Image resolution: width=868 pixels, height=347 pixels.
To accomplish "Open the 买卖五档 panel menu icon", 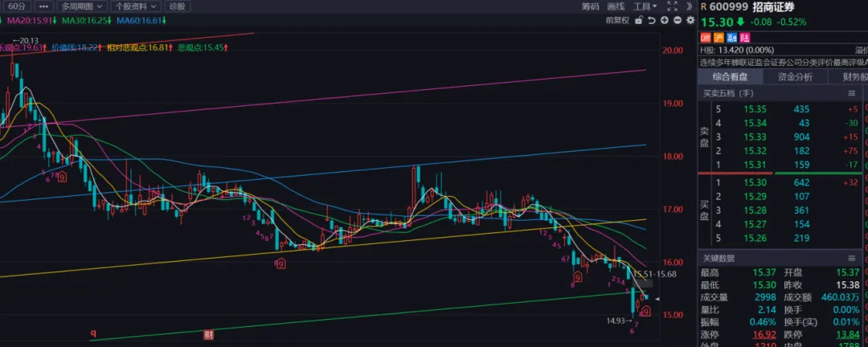I will tap(851, 93).
